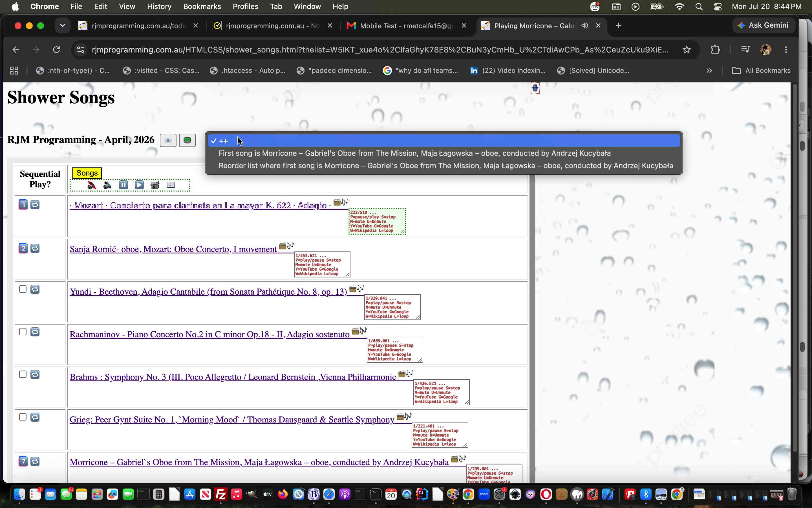812x508 pixels.
Task: Select 'Reorder list where first song is Morricone' option
Action: coord(444,166)
